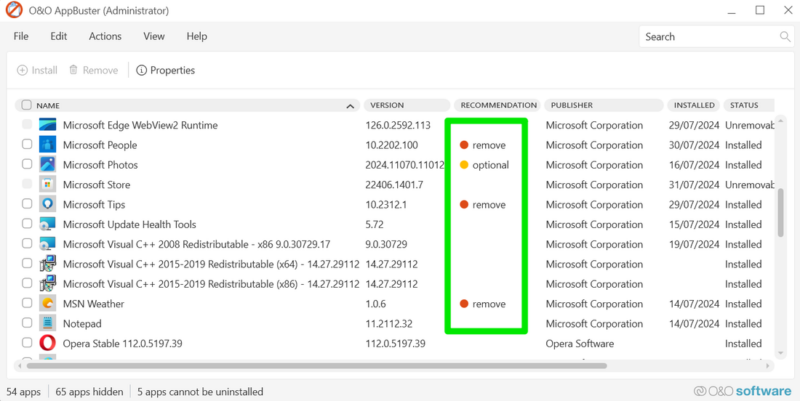Image resolution: width=800 pixels, height=401 pixels.
Task: Check the MSN Weather checkbox
Action: [x=27, y=304]
